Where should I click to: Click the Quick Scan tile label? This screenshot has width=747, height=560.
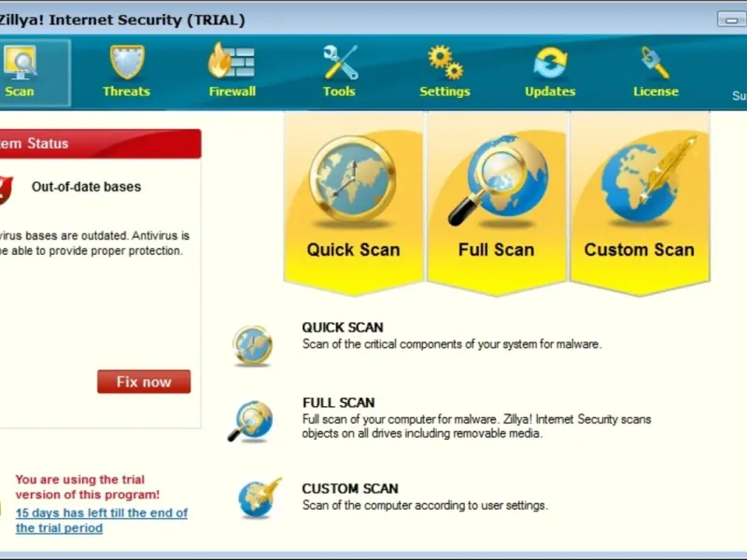point(354,249)
